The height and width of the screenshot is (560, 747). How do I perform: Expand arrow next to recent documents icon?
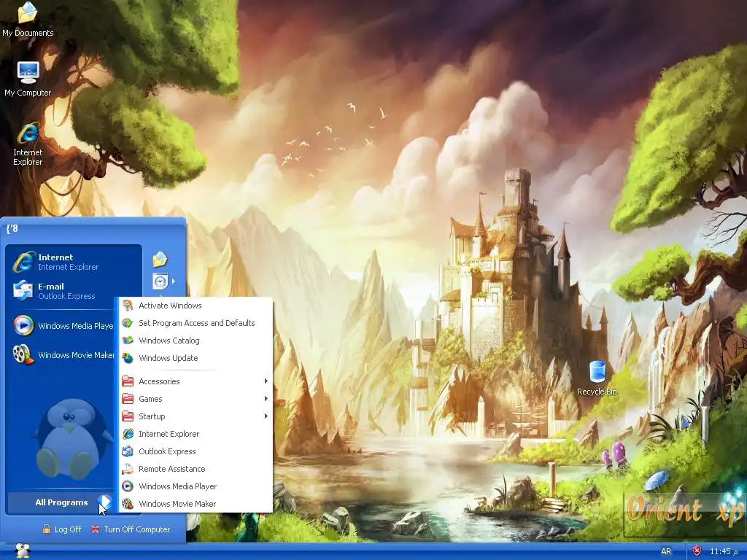(x=174, y=281)
